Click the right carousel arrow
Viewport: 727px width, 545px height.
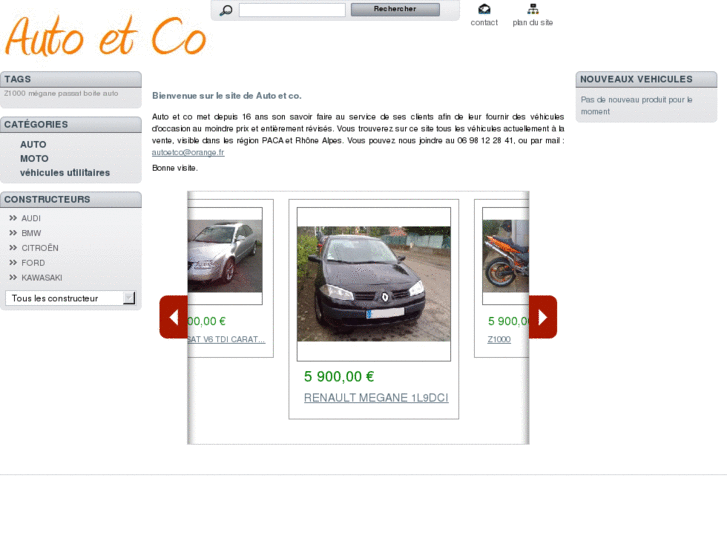click(x=542, y=317)
